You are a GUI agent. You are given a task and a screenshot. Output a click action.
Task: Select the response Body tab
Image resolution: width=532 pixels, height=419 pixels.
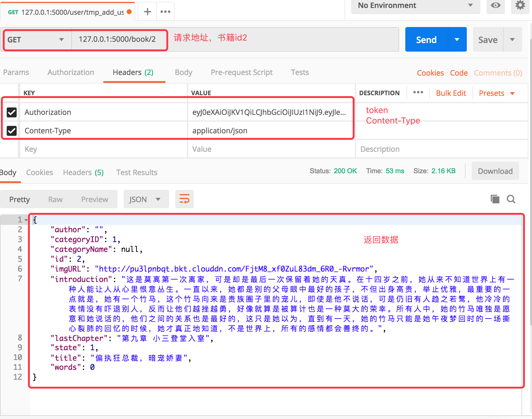[x=8, y=172]
